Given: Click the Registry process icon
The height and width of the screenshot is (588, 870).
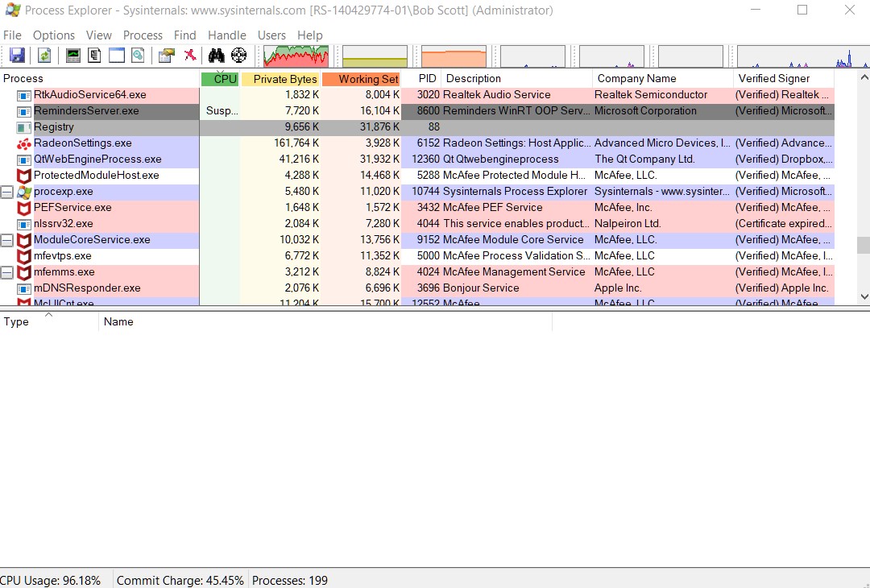Looking at the screenshot, I should tap(24, 127).
